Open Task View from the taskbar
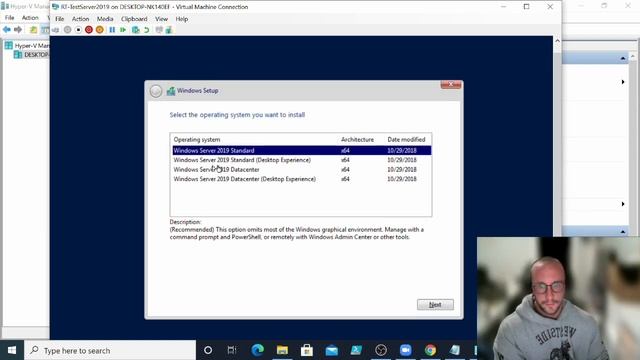 [232, 350]
